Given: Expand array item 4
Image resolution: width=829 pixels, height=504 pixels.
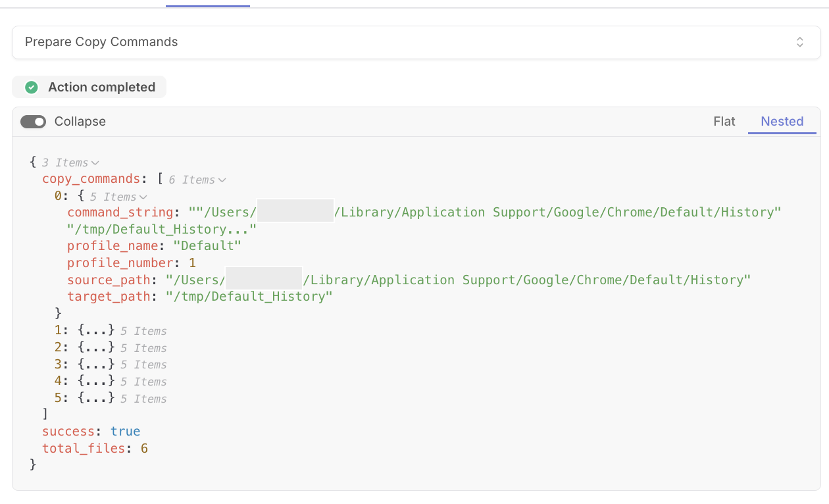Looking at the screenshot, I should (x=96, y=381).
